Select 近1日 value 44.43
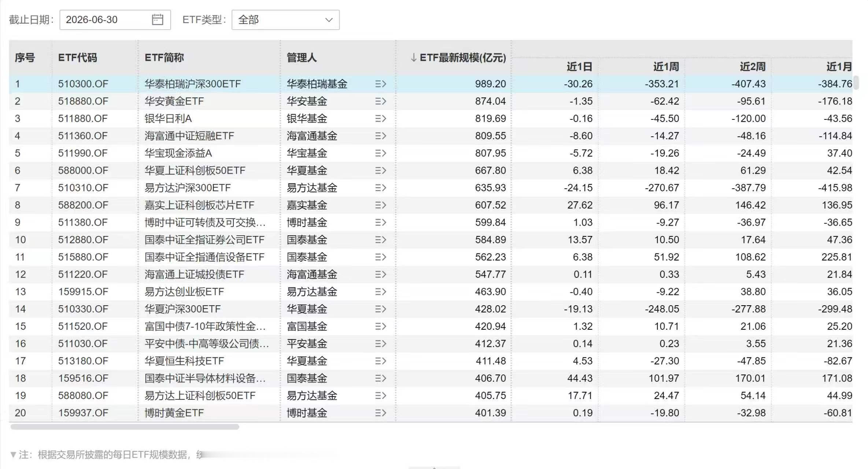 click(580, 378)
